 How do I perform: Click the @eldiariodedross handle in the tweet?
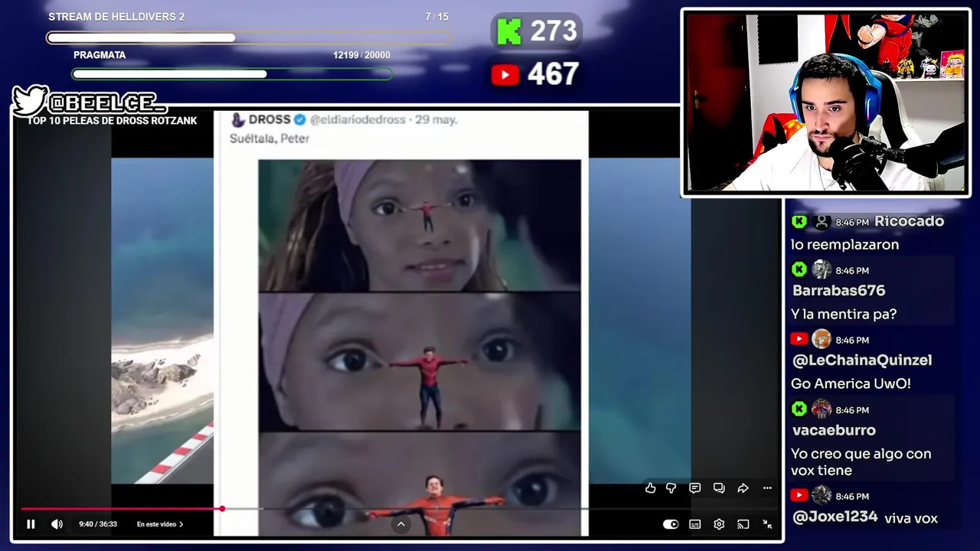[x=358, y=120]
